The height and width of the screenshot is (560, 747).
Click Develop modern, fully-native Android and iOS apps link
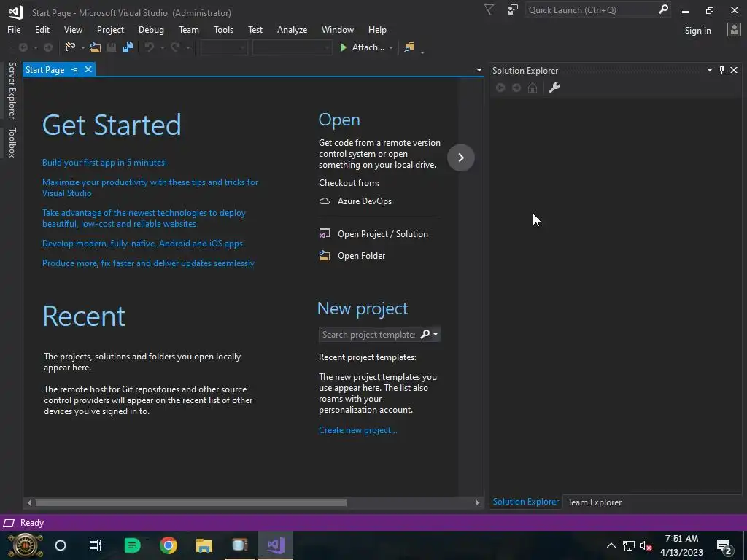point(142,244)
